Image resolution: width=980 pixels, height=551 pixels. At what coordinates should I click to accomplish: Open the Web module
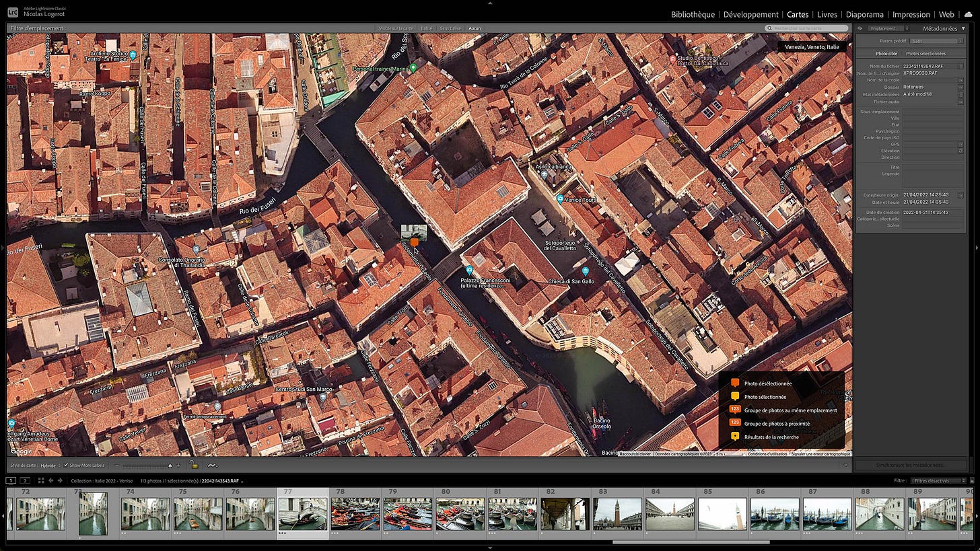946,14
